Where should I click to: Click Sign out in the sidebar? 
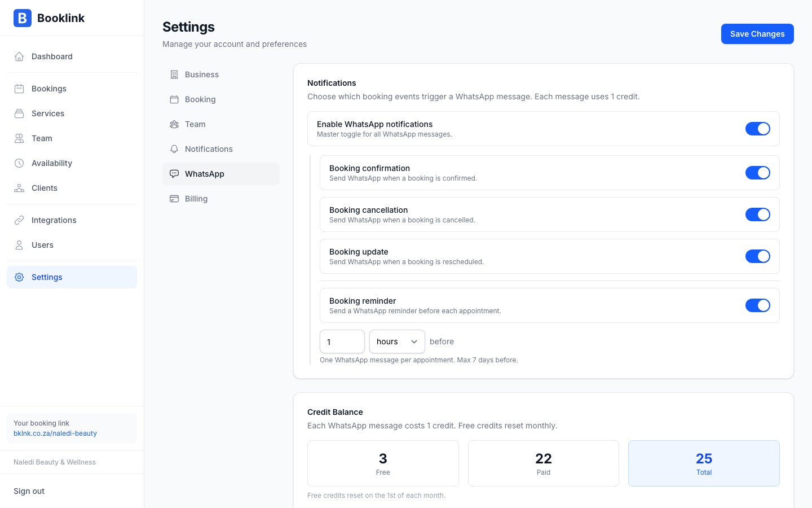29,491
